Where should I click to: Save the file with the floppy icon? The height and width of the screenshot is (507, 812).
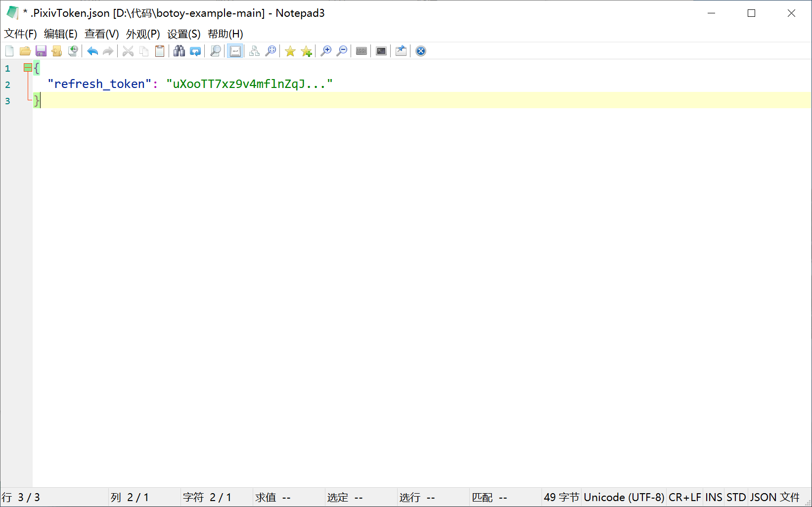coord(41,51)
